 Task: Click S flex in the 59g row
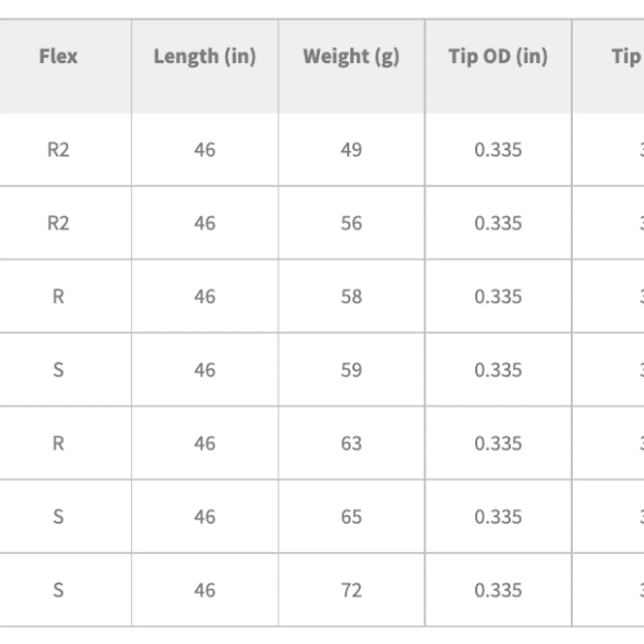[58, 370]
